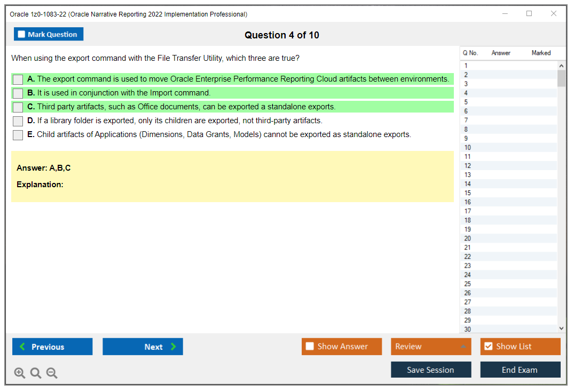This screenshot has width=574, height=392.
Task: Jump to question 10 in list
Action: click(x=468, y=148)
